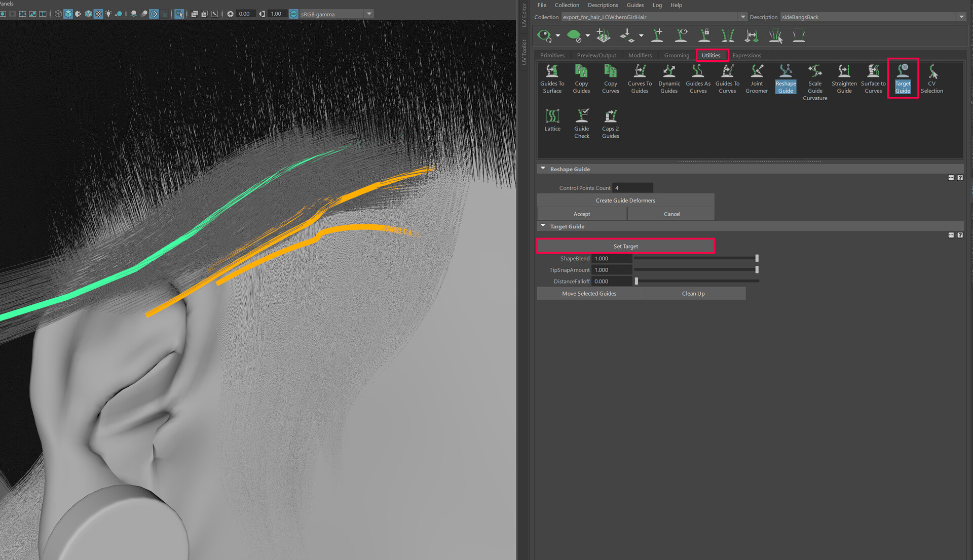Screen dimensions: 973x560
Task: Click the Guides To Surface utility icon
Action: click(x=552, y=78)
